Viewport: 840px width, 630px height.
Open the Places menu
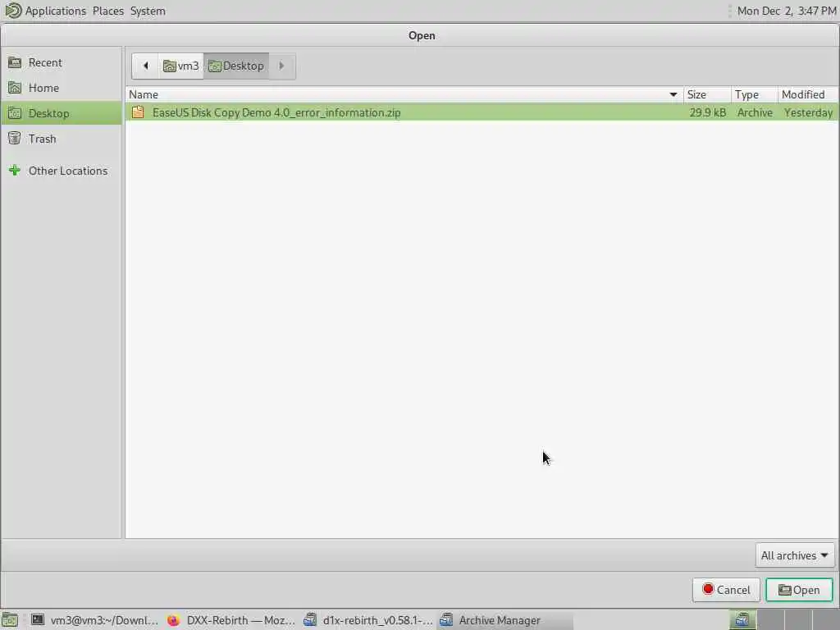pos(107,11)
